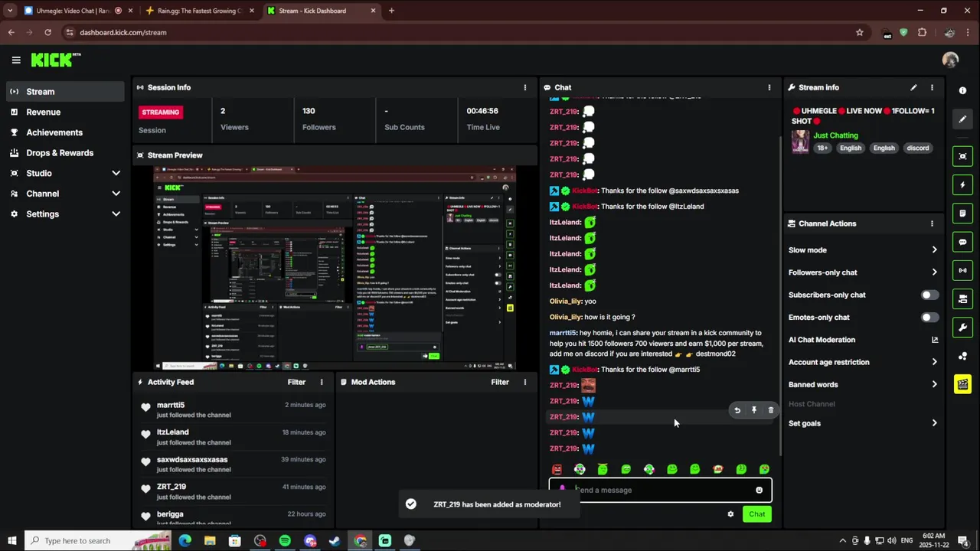
Task: Click the Windows Start button
Action: (x=11, y=541)
